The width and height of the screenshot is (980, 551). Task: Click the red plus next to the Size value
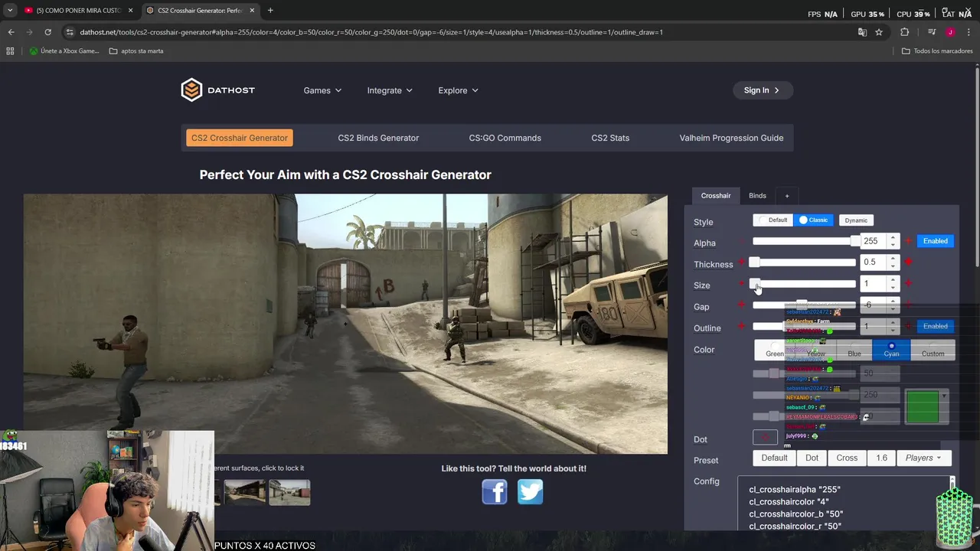click(x=908, y=283)
